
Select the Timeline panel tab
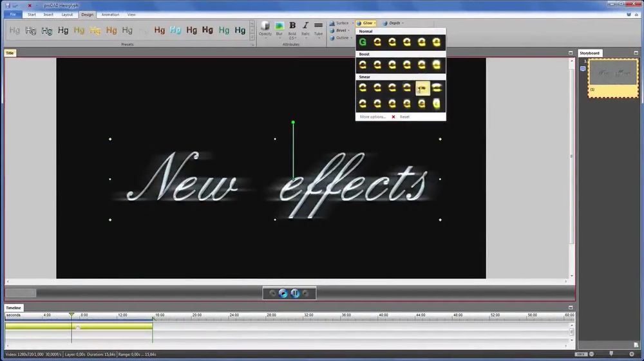coord(13,308)
